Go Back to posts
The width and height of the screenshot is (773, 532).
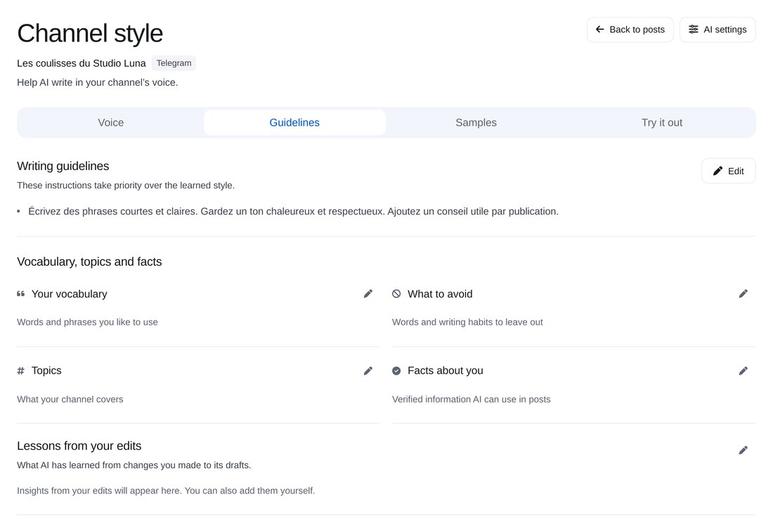coord(630,30)
